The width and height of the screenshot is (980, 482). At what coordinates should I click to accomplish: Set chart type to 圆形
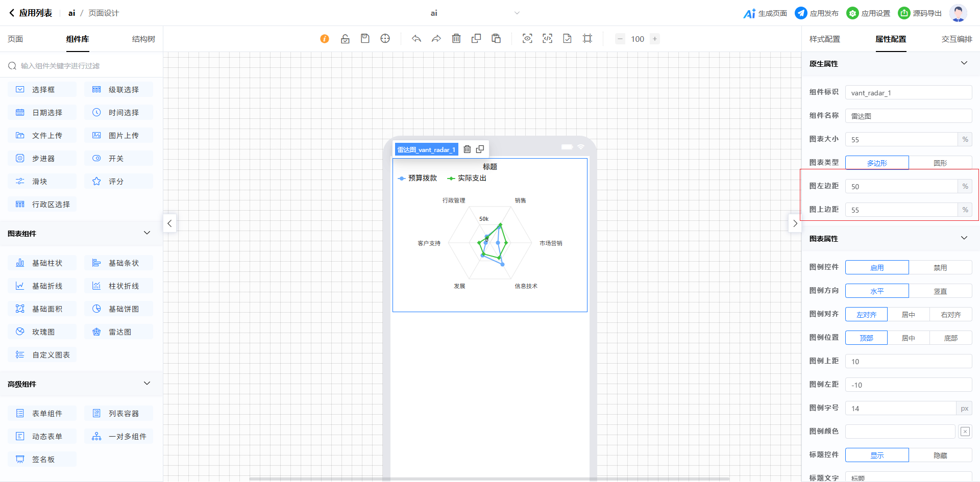coord(940,163)
